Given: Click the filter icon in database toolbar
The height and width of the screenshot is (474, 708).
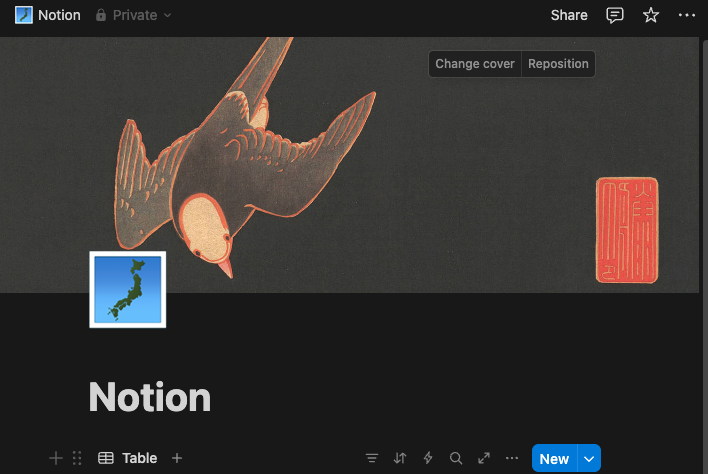Looking at the screenshot, I should 372,458.
